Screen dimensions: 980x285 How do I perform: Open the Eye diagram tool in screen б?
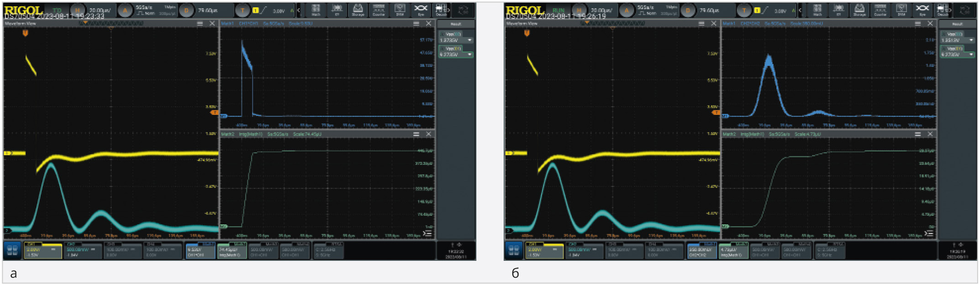922,10
